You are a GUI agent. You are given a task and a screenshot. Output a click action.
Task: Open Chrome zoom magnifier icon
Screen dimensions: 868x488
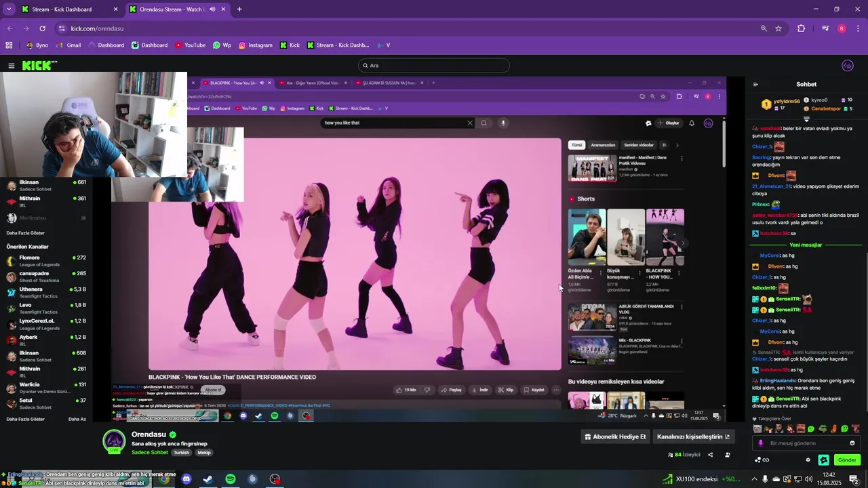[x=764, y=28]
